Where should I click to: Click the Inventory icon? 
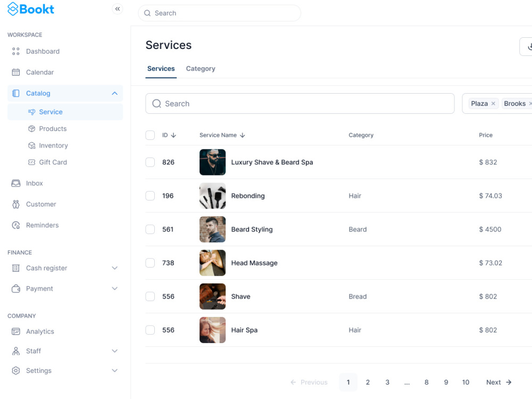pyautogui.click(x=31, y=146)
